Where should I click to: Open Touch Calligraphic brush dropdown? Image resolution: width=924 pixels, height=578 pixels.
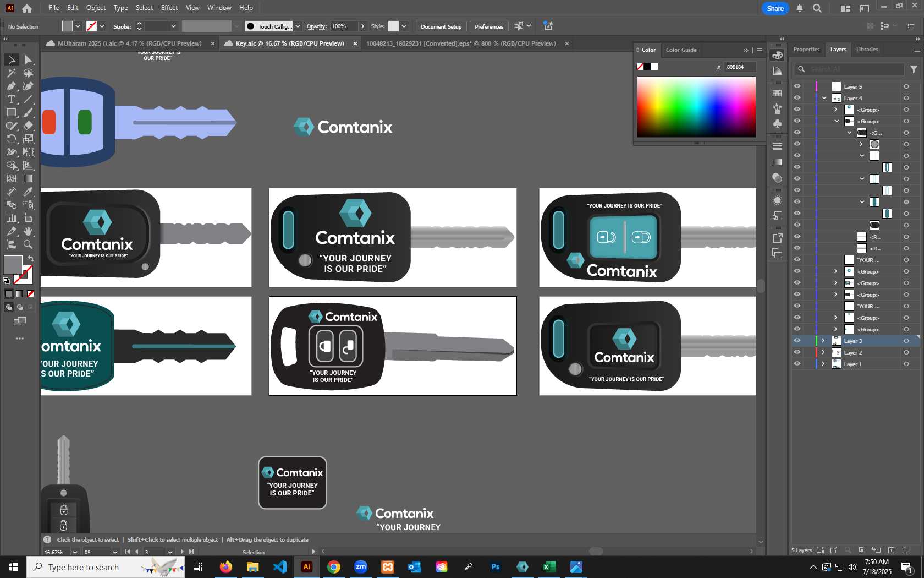298,26
